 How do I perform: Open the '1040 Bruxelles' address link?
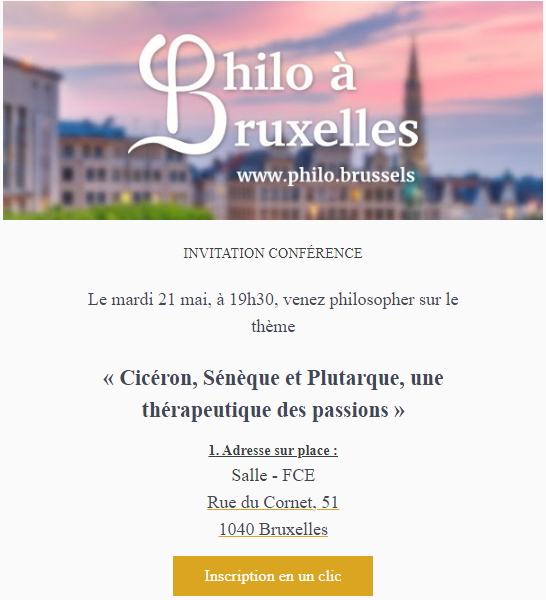(273, 529)
